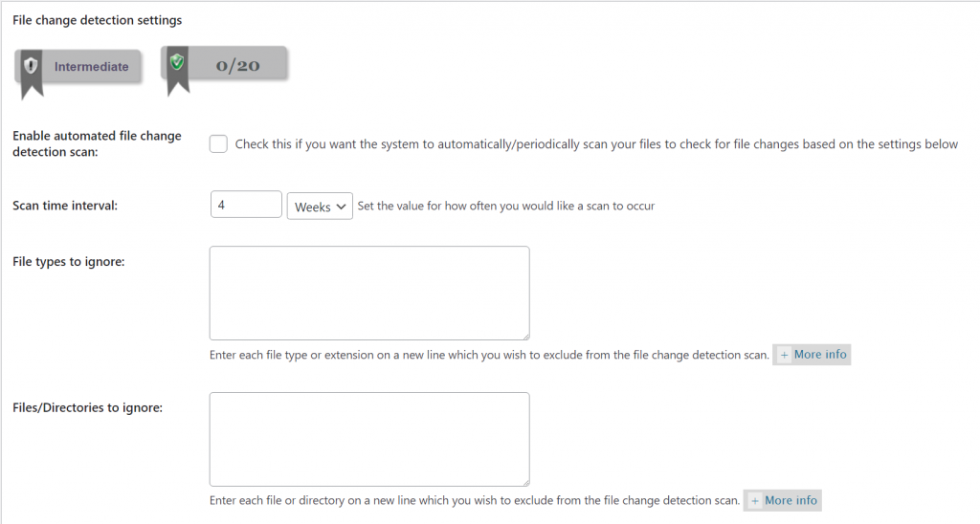Click the plus icon under Files/Directories box
Image resolution: width=980 pixels, height=524 pixels.
click(755, 500)
